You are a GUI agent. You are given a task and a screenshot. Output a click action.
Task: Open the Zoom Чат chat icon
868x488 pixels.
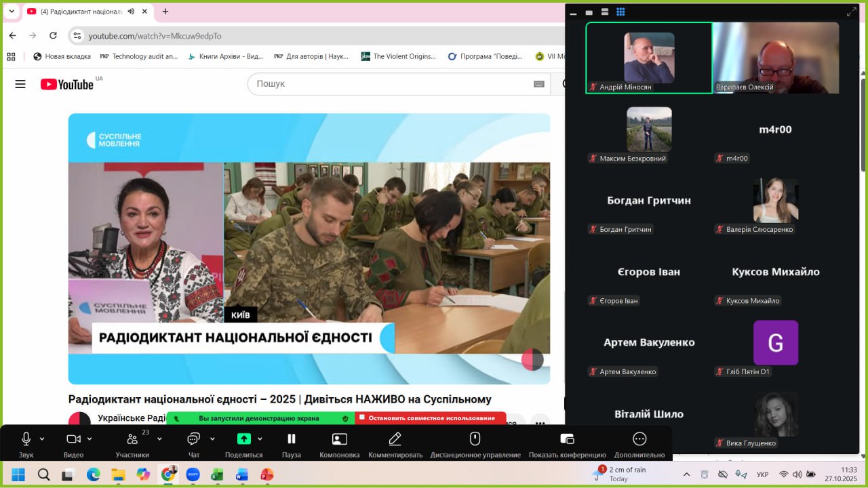(193, 439)
